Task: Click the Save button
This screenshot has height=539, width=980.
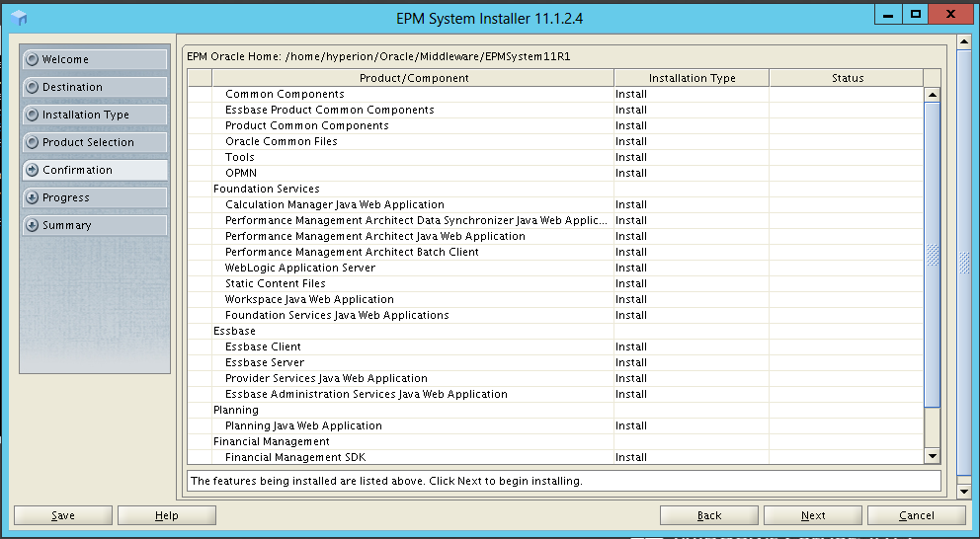Action: pyautogui.click(x=63, y=515)
